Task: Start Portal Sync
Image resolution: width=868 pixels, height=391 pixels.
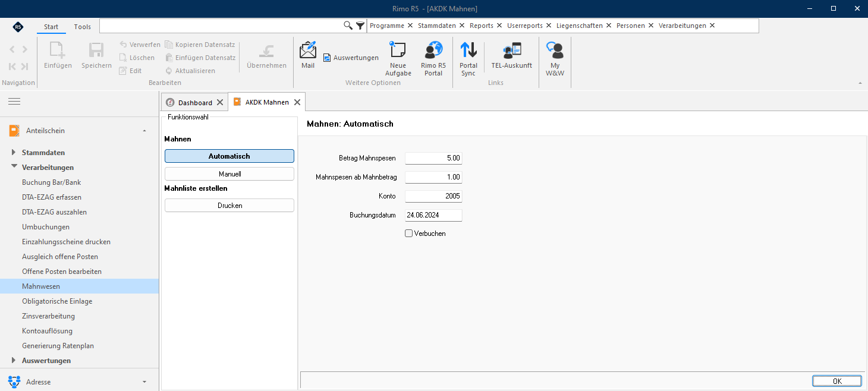Action: click(468, 58)
